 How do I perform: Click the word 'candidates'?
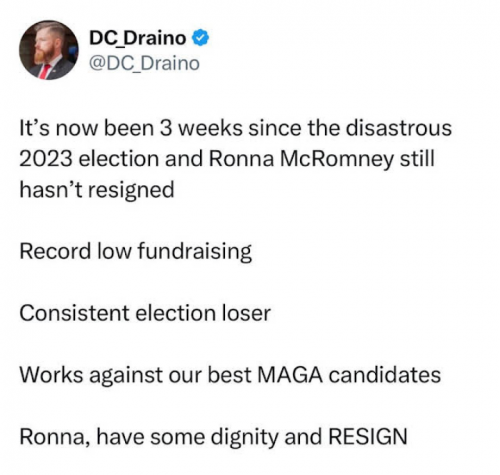(x=385, y=375)
